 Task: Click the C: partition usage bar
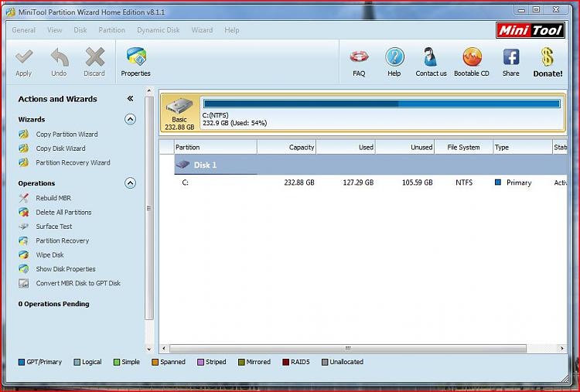pos(382,104)
